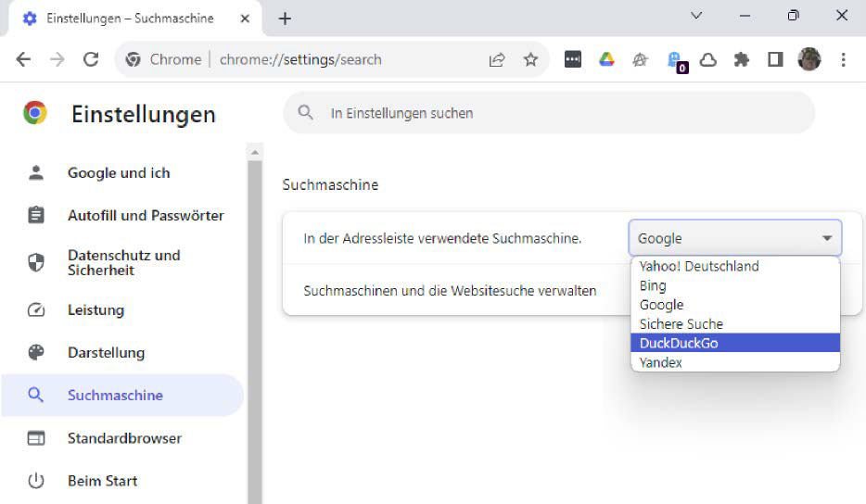Click the Suchmaschine section heading
This screenshot has height=504, width=866.
(x=330, y=184)
